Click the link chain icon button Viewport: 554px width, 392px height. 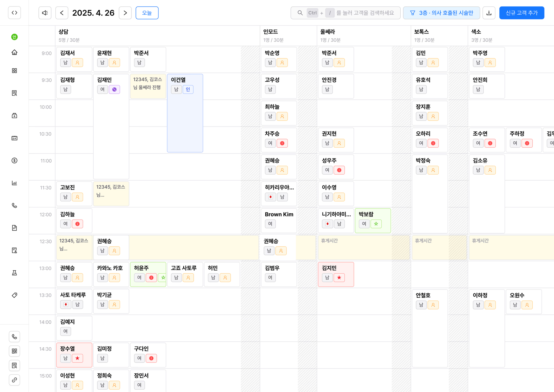point(14,380)
